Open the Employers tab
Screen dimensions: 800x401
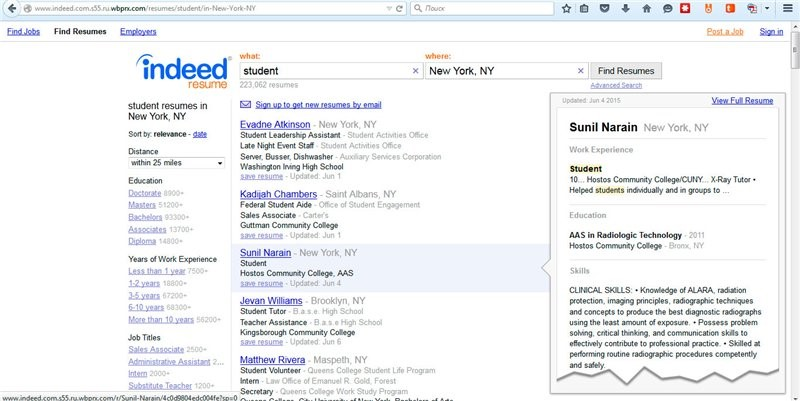[138, 32]
